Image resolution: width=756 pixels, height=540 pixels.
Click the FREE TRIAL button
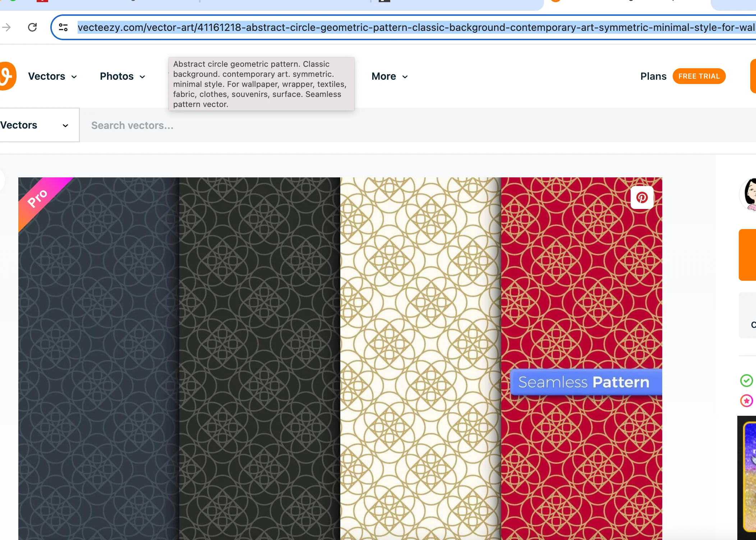(699, 76)
